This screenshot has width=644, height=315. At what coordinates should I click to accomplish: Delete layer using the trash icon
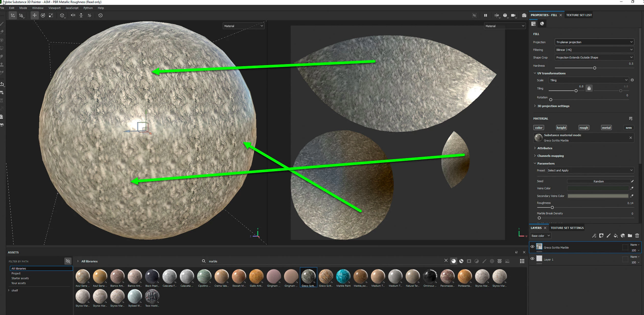click(x=637, y=236)
